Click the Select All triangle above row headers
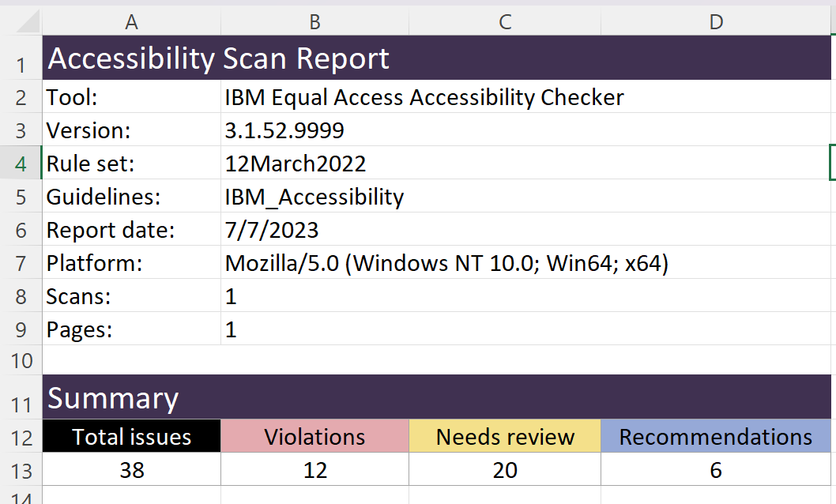Screen dimensions: 836x504 tap(24, 21)
